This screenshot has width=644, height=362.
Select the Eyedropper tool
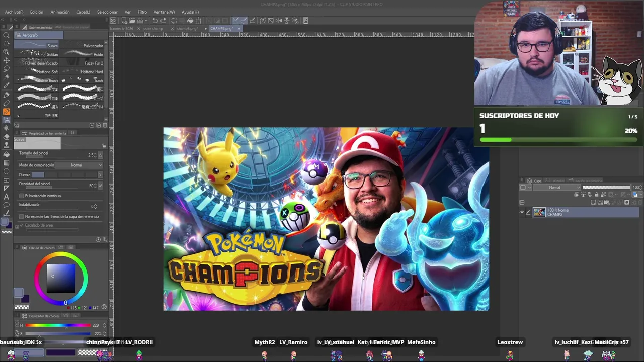point(7,85)
